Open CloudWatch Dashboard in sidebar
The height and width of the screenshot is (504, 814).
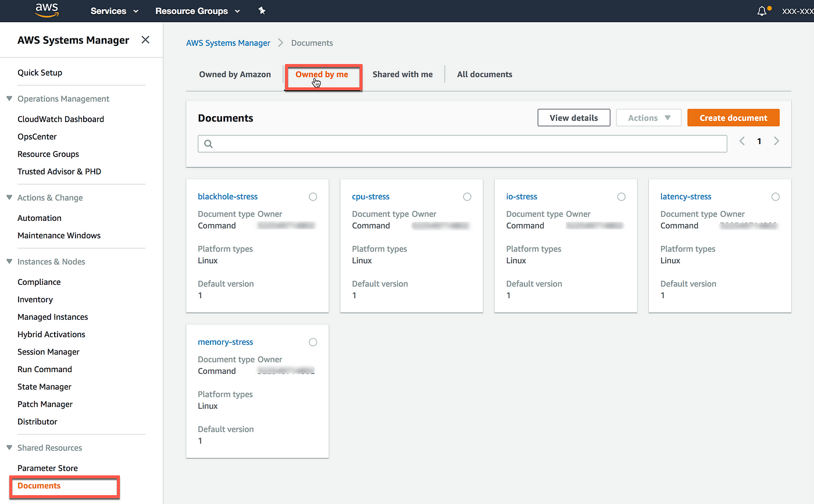60,119
